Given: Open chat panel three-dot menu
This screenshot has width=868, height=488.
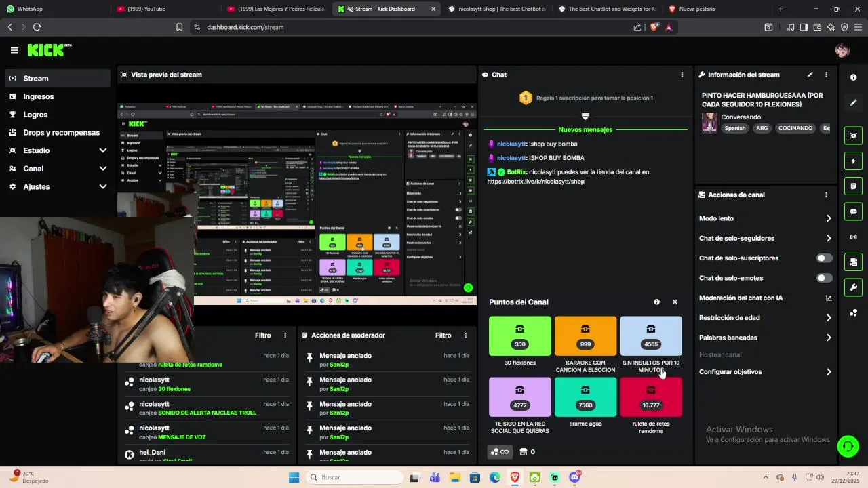Looking at the screenshot, I should pyautogui.click(x=682, y=75).
